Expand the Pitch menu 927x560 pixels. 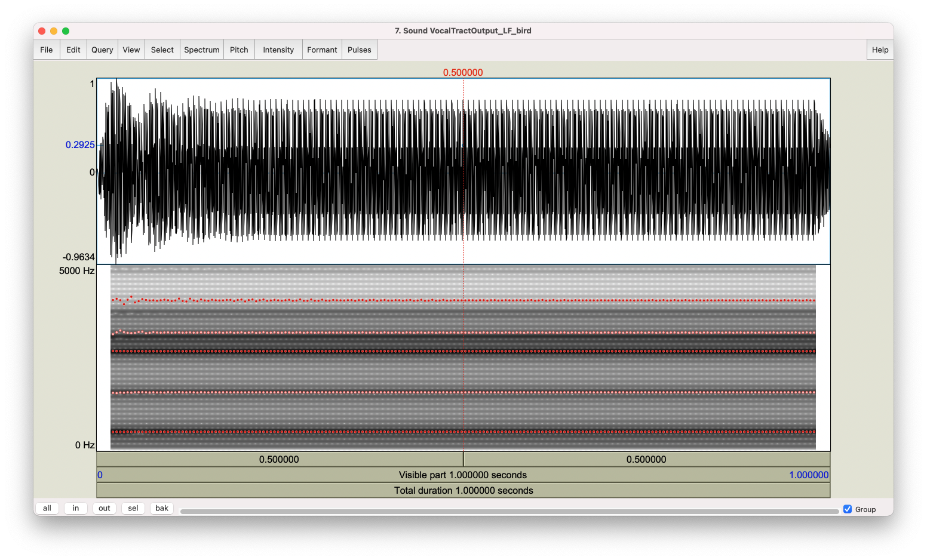pos(239,50)
